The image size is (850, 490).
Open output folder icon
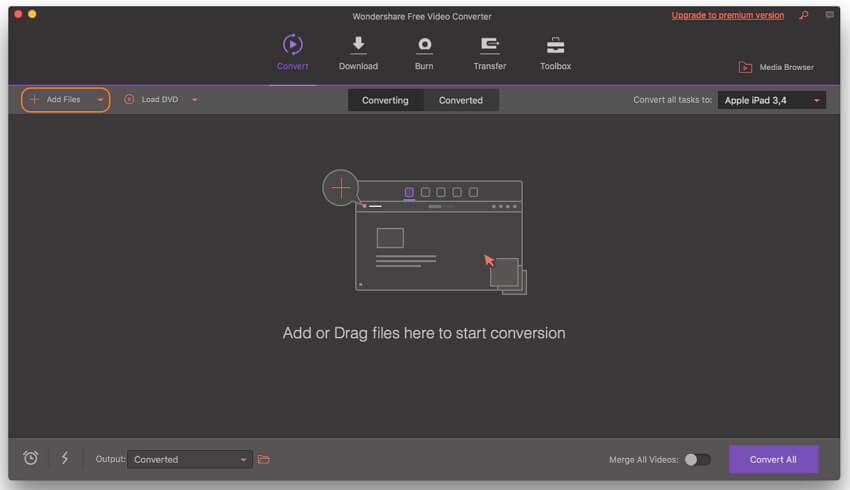264,460
